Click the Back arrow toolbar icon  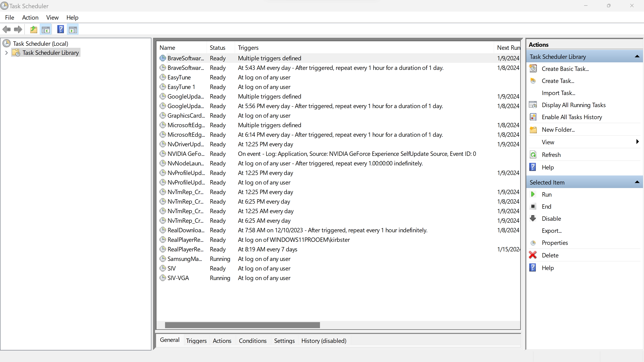click(x=7, y=29)
